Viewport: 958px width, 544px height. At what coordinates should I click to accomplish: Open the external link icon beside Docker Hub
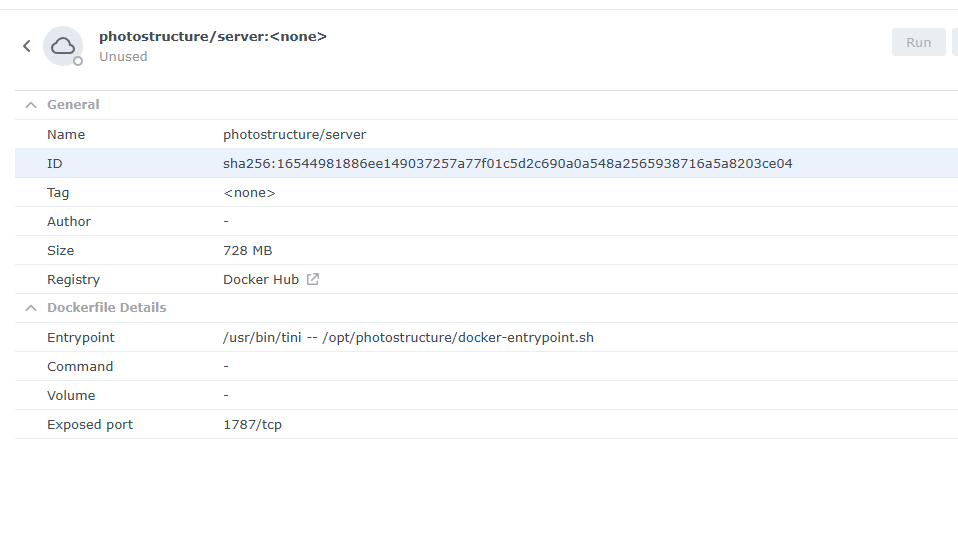(x=313, y=280)
